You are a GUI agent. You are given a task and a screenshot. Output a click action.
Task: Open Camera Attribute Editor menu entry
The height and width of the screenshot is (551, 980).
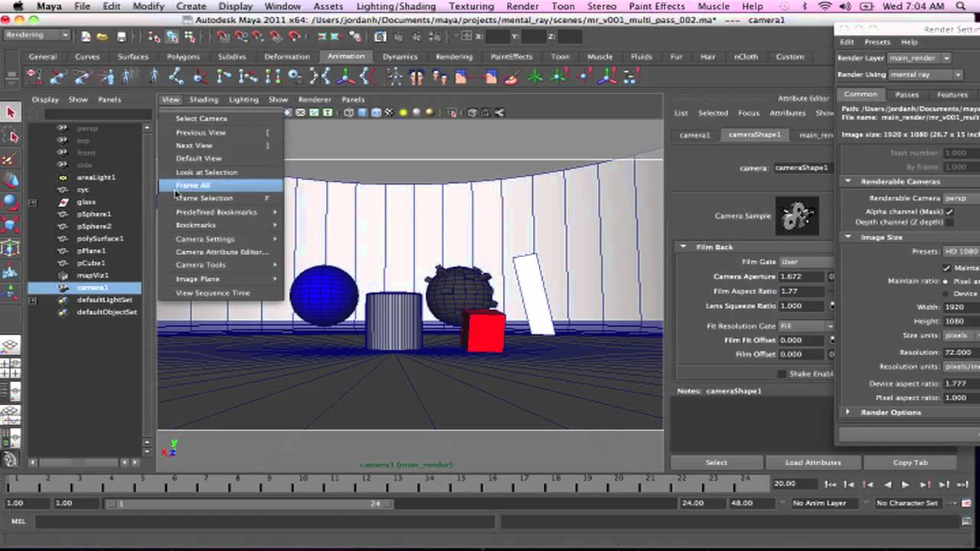(x=221, y=252)
